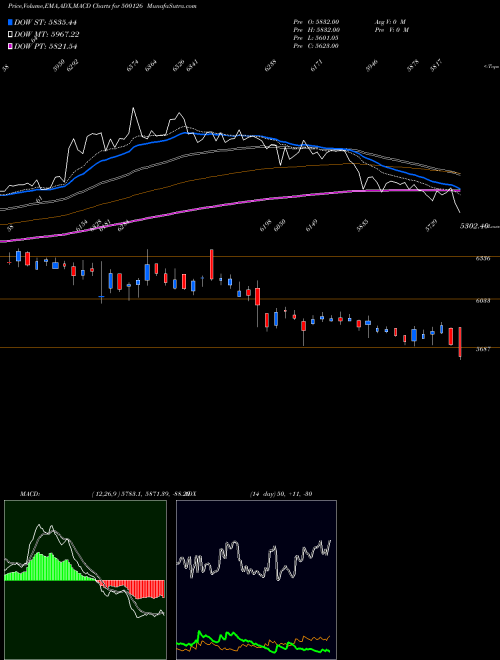The width and height of the screenshot is (500, 660).
Task: Click the white DOW MT legend swatch
Action: pyautogui.click(x=10, y=35)
